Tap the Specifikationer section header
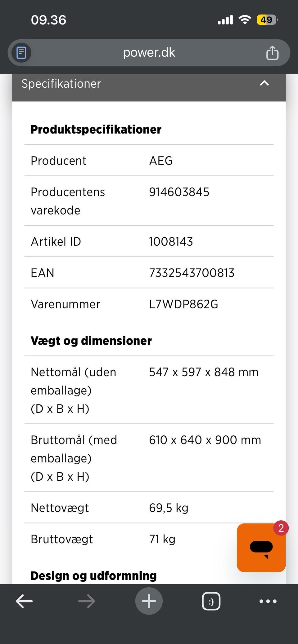 [61, 84]
